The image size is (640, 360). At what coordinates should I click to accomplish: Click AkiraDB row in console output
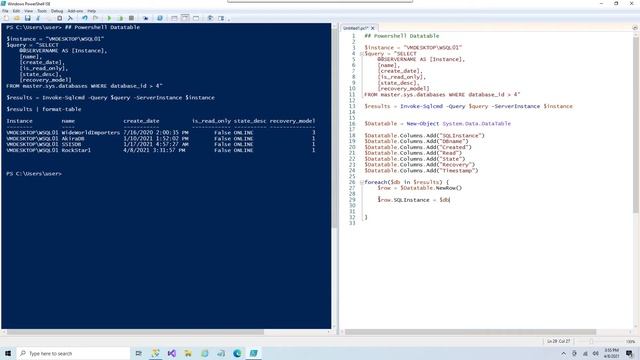[161, 138]
